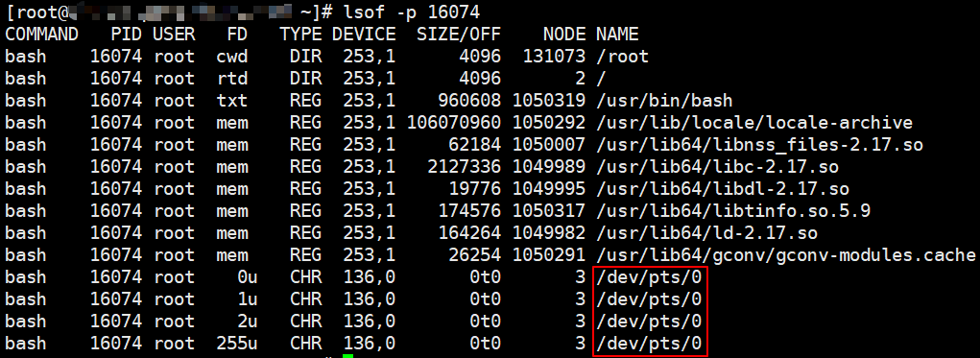Viewport: 980px width, 358px height.
Task: Click '/dev/pts/0' in the 2u row
Action: point(649,322)
